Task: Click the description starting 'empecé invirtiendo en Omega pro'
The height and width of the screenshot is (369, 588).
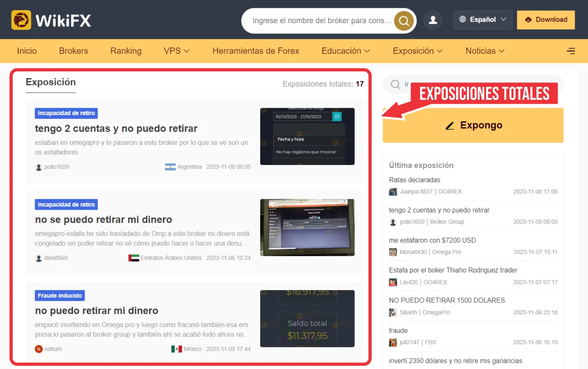Action: (142, 330)
